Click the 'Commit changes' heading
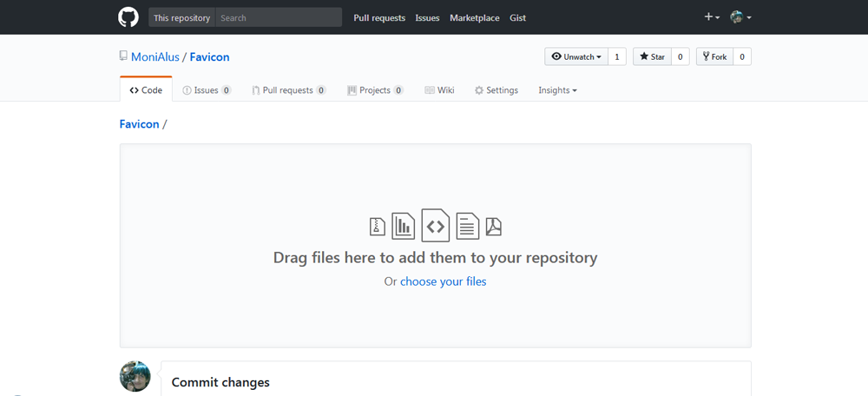 220,382
